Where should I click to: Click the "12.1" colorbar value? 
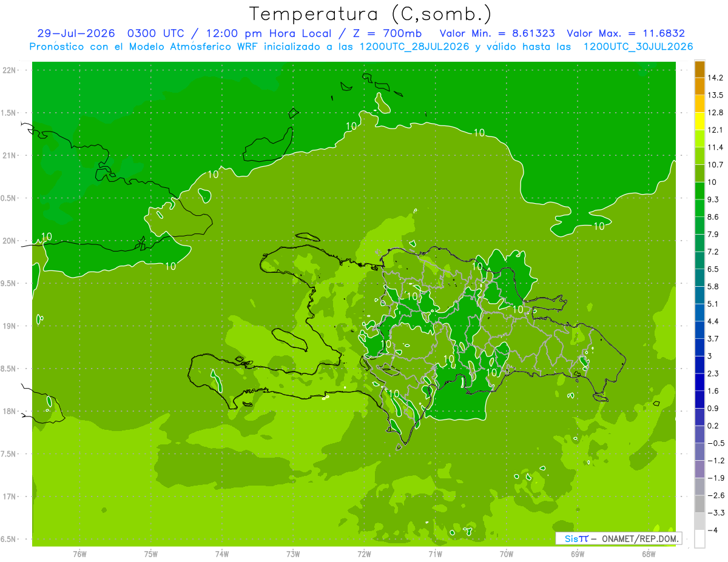coord(715,130)
